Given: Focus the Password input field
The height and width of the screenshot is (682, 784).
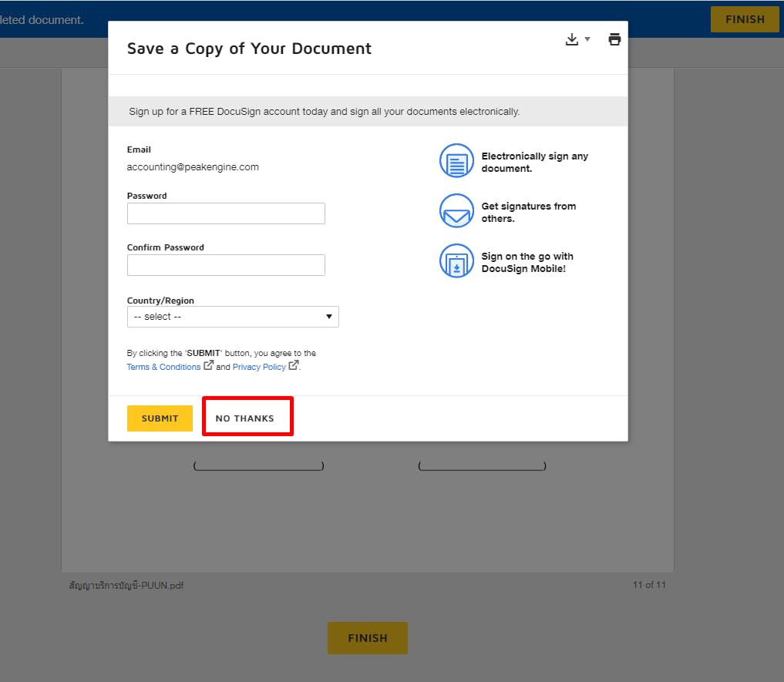Looking at the screenshot, I should (x=226, y=213).
